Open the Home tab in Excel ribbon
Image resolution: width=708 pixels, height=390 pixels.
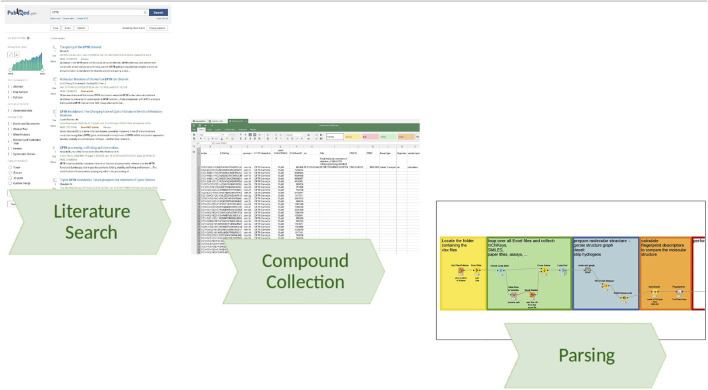point(202,130)
